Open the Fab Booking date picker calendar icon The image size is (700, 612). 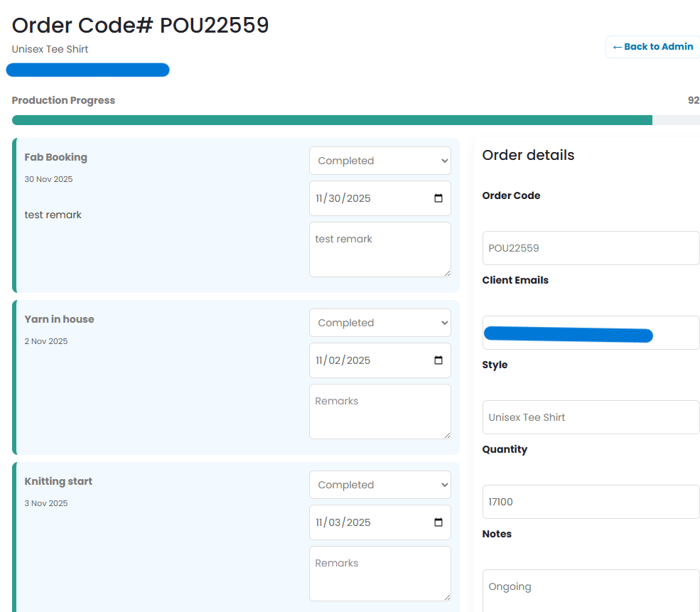point(438,198)
